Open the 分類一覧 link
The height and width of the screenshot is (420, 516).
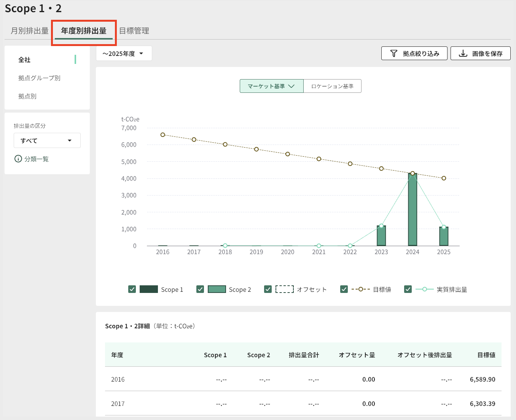point(37,159)
